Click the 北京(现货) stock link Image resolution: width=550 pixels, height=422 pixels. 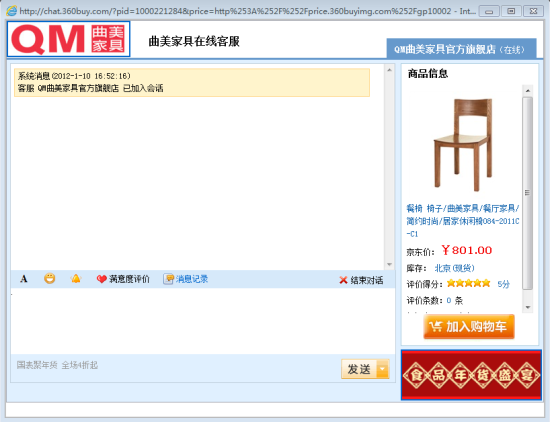click(454, 268)
